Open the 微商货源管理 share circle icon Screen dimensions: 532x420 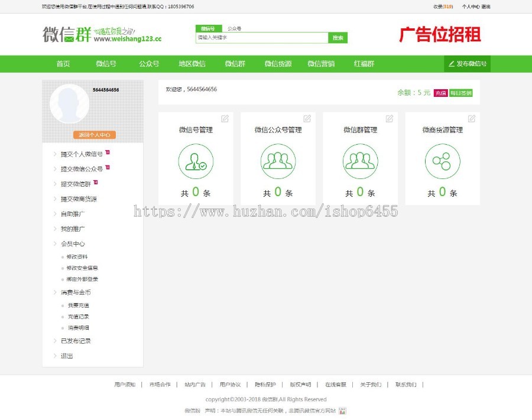pos(442,161)
